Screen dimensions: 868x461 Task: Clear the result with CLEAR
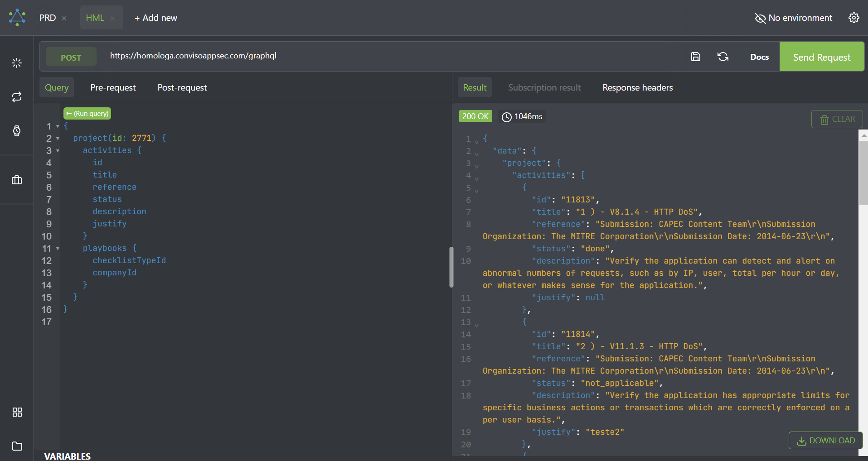pos(837,119)
